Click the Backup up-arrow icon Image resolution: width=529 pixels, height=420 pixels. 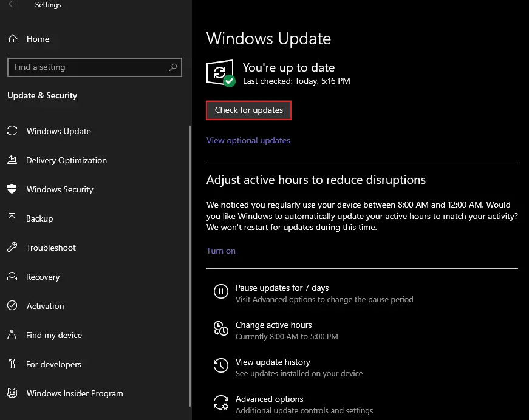click(x=12, y=218)
